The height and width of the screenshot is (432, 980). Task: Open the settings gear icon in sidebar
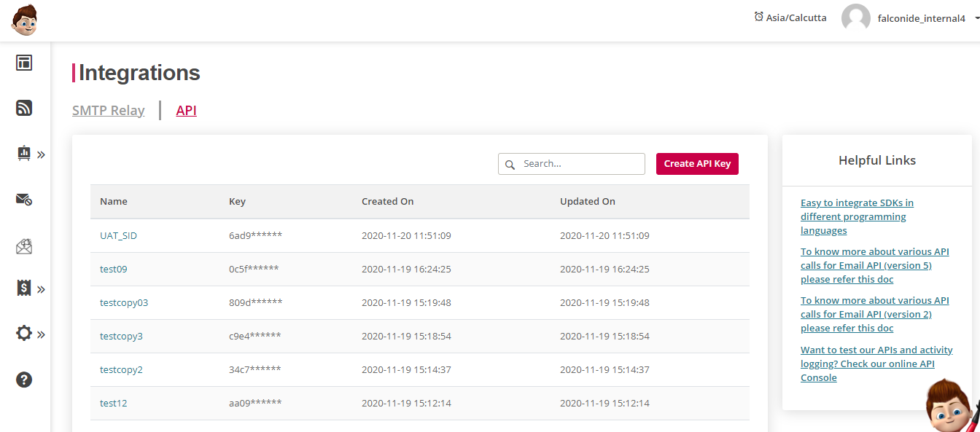pyautogui.click(x=24, y=333)
